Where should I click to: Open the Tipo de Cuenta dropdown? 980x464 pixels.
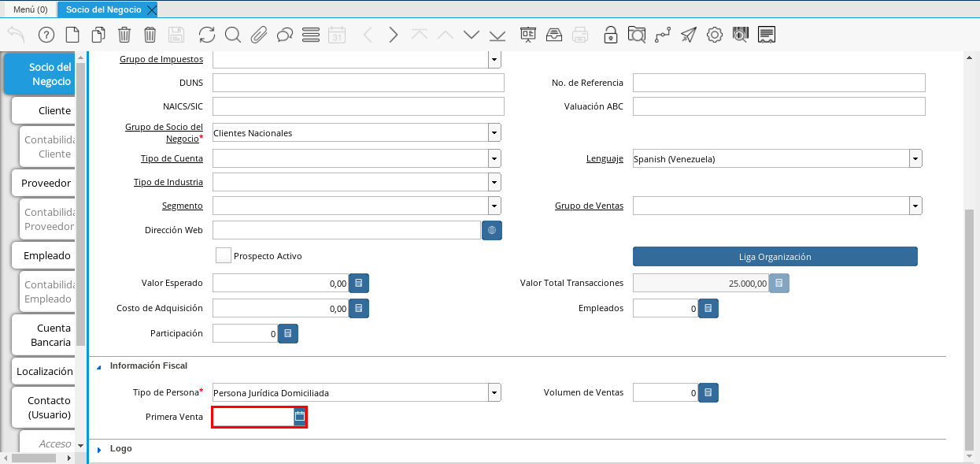(x=494, y=159)
